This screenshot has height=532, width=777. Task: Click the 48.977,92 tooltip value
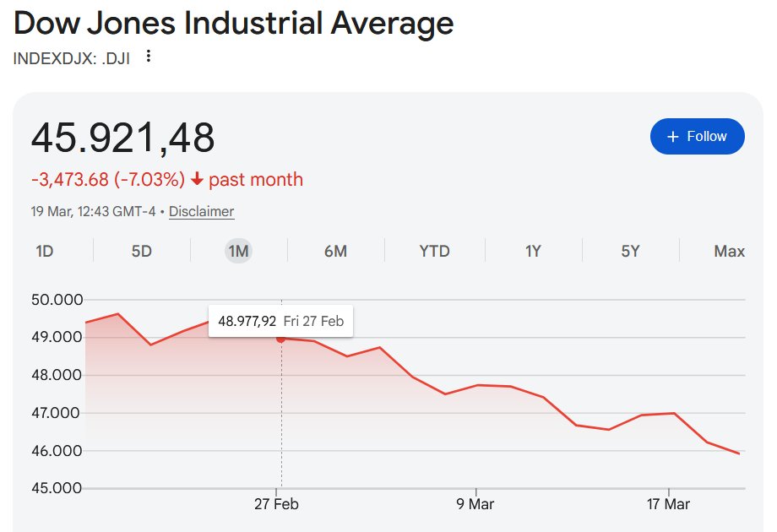click(x=247, y=321)
